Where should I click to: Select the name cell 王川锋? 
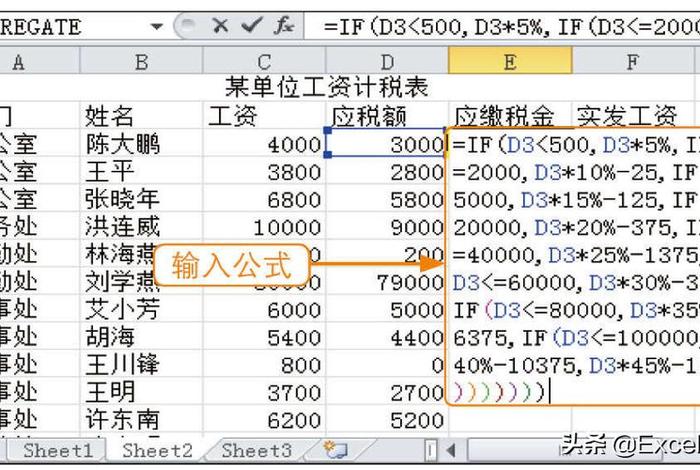pyautogui.click(x=141, y=365)
